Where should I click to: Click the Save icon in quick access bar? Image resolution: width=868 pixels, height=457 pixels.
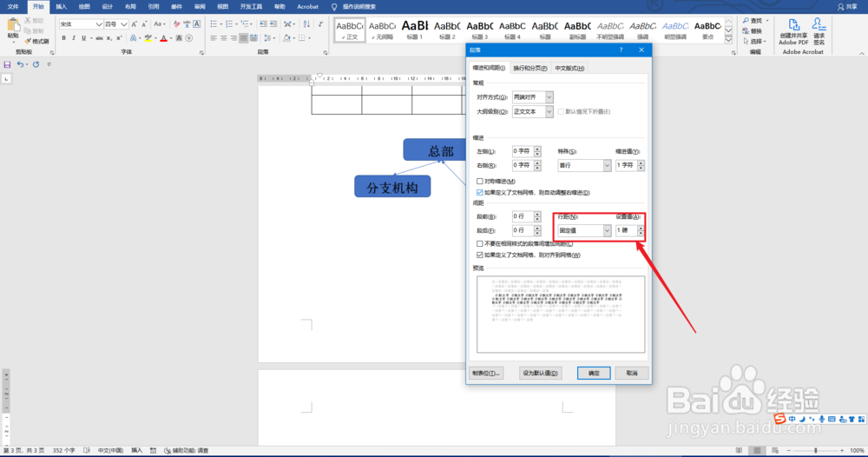7,65
